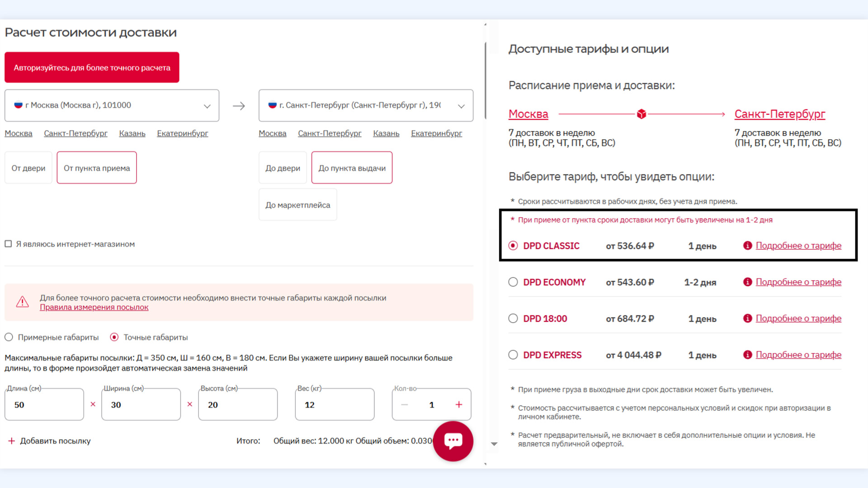868x488 pixels.
Task: Click info icon beside DPD CLASSIC tariff
Action: point(748,246)
